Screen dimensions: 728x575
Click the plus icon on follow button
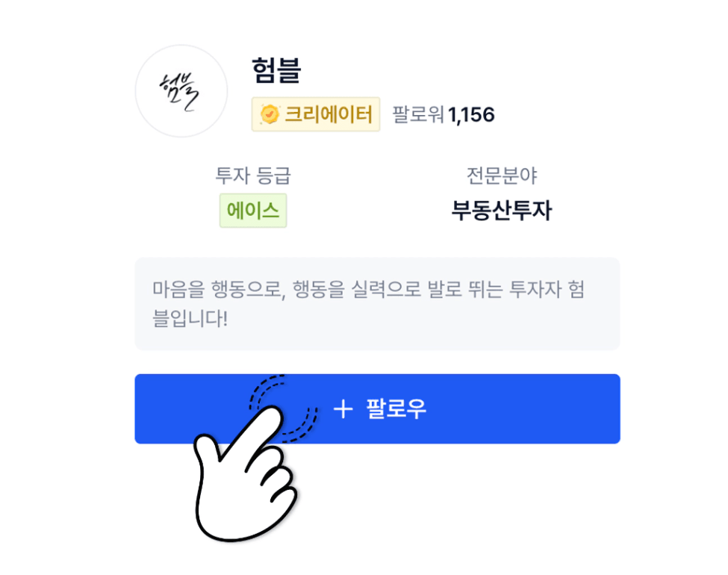[342, 408]
